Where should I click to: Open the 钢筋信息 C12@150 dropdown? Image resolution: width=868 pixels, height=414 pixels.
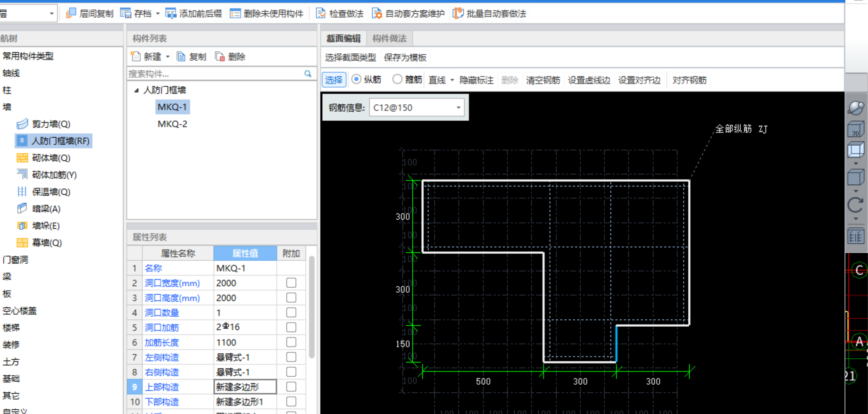[x=458, y=108]
